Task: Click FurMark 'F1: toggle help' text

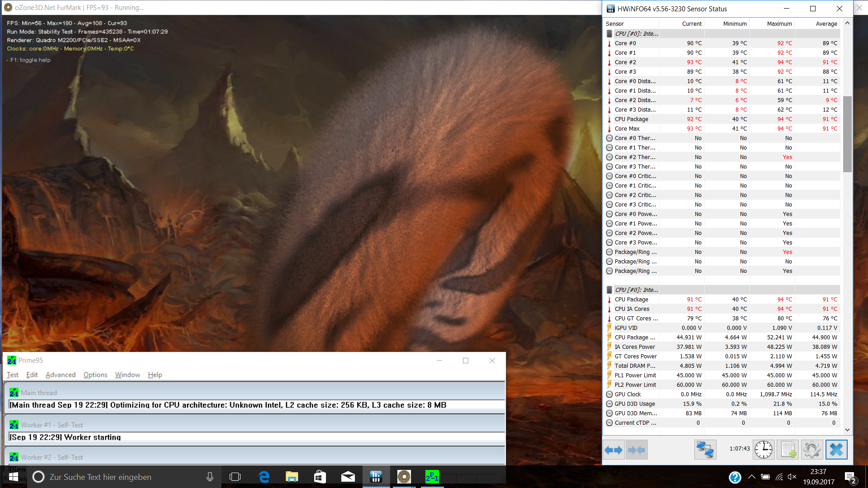Action: 31,60
